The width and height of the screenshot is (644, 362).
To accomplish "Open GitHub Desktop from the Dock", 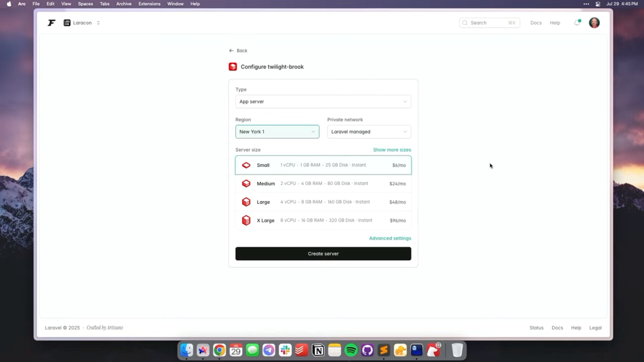I will click(x=367, y=351).
